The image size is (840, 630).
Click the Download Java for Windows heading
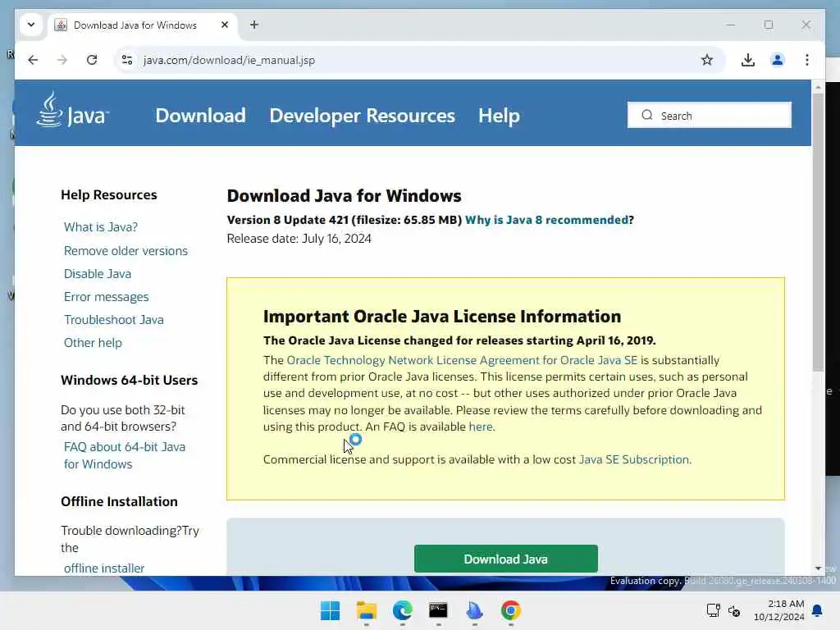[344, 196]
